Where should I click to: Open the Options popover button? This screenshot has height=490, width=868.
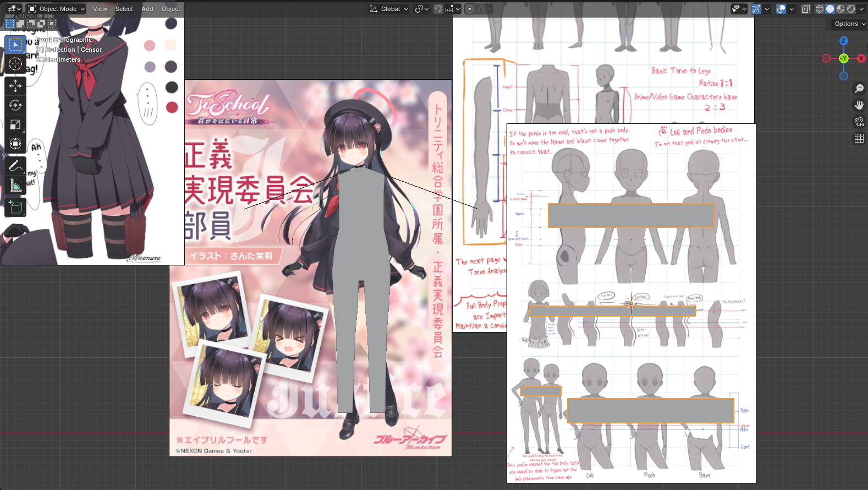click(x=849, y=24)
